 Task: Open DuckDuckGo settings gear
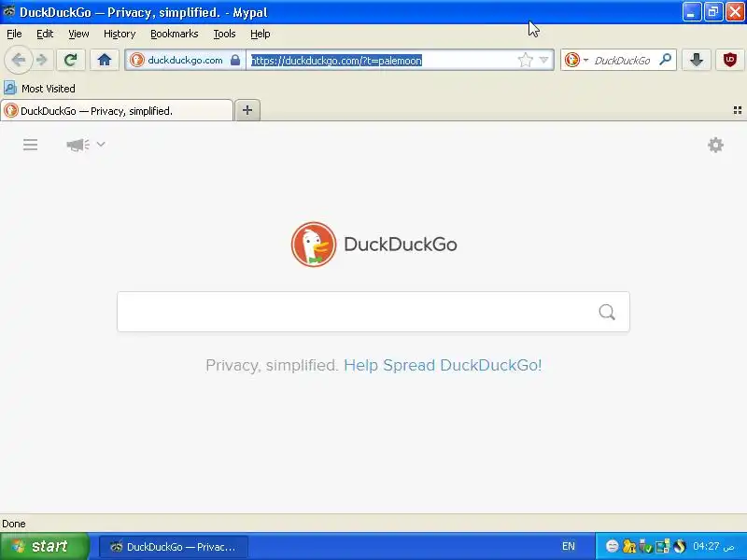pos(715,145)
